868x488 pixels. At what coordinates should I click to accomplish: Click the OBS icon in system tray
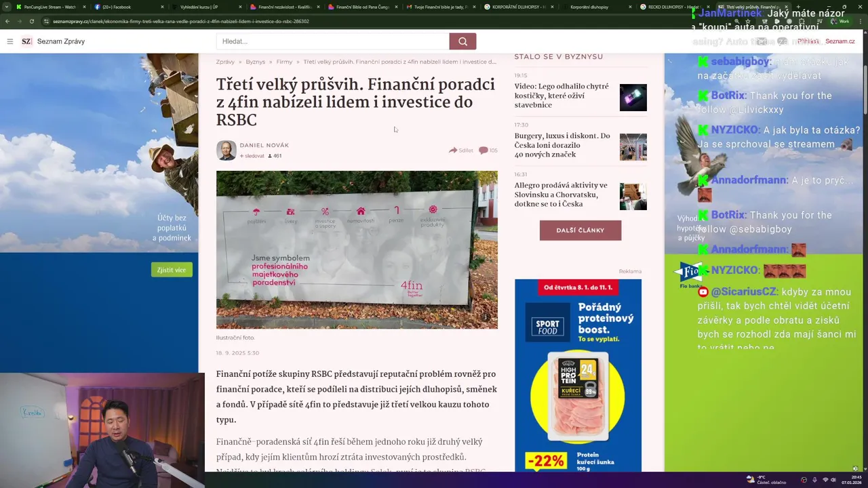803,479
